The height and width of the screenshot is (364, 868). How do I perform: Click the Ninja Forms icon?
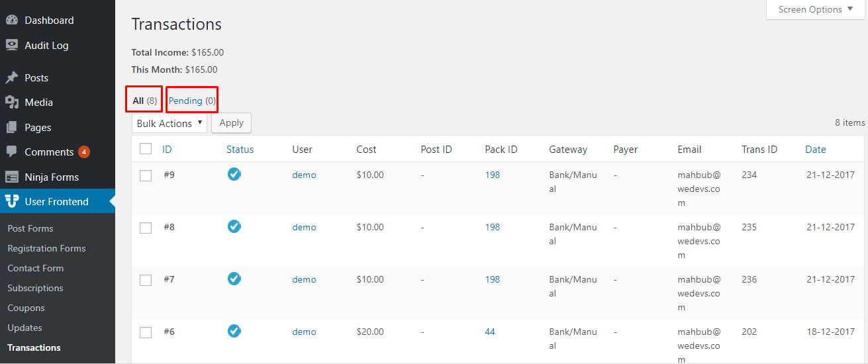[12, 177]
